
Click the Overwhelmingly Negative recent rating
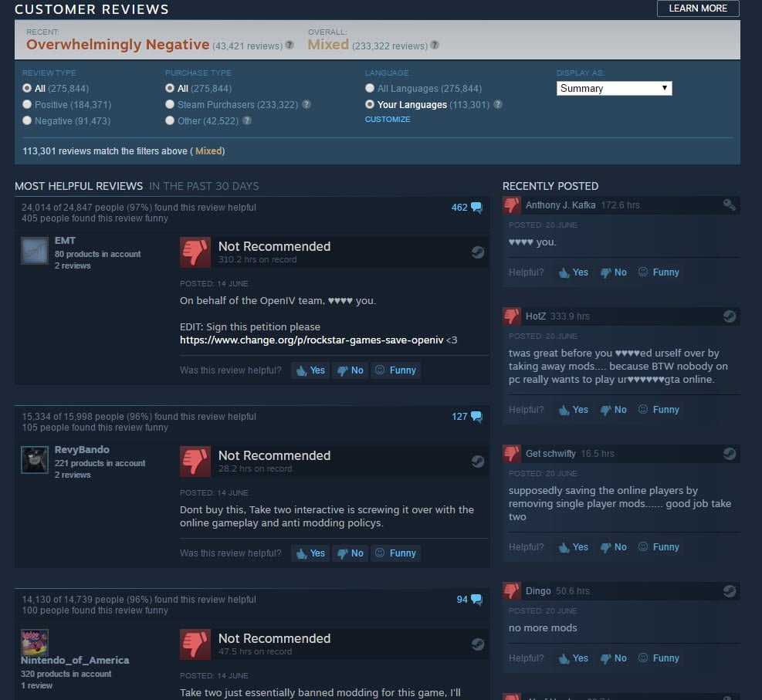(x=117, y=45)
